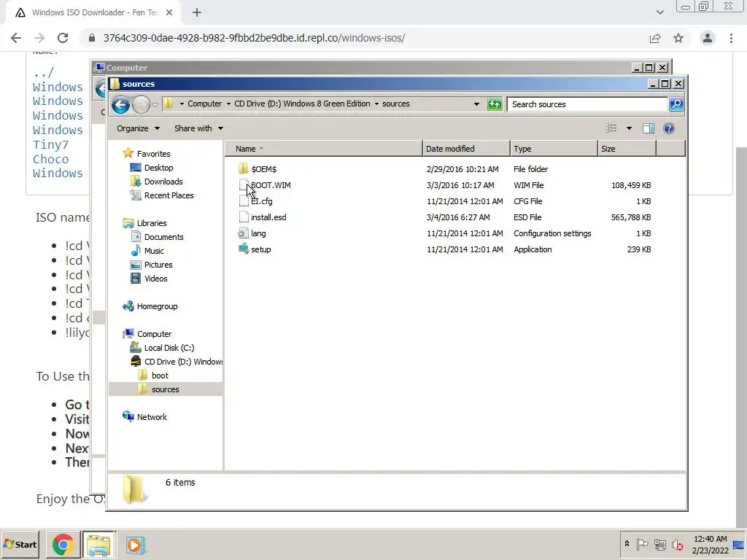The image size is (747, 560).
Task: Open network tray icon
Action: [x=659, y=544]
